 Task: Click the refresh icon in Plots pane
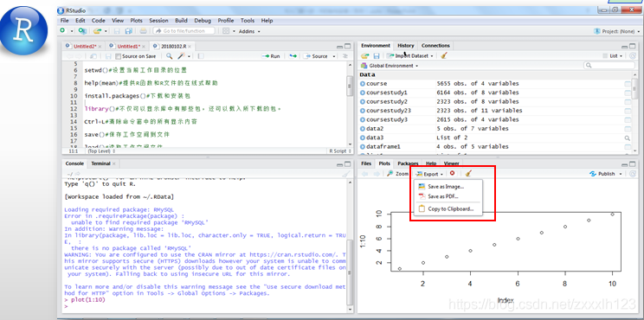pos(633,174)
